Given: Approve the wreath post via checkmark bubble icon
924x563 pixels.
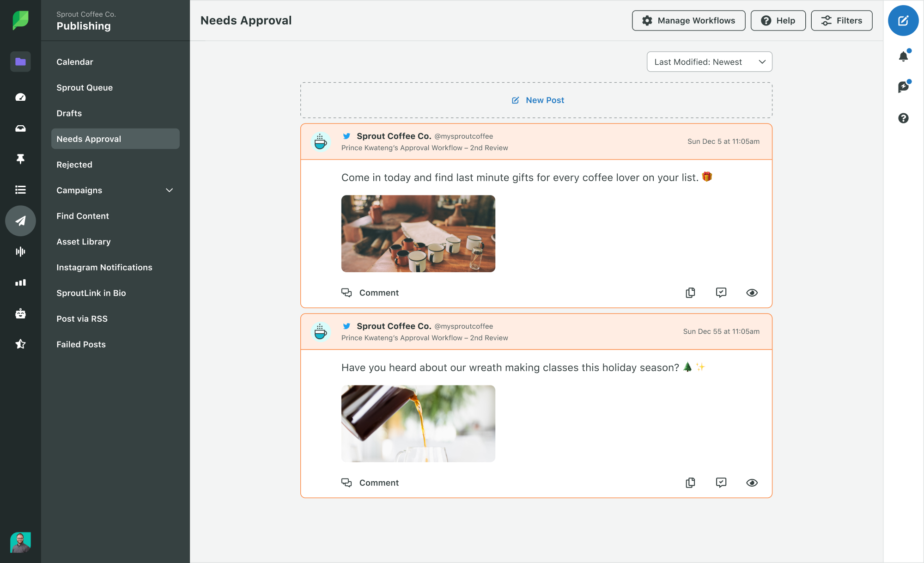Looking at the screenshot, I should (x=721, y=483).
